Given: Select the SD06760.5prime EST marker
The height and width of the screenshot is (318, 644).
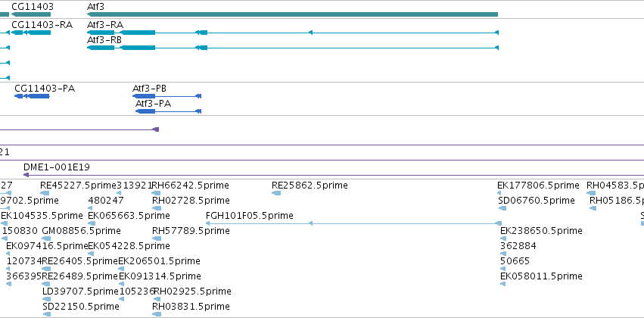Looking at the screenshot, I should (502, 208).
